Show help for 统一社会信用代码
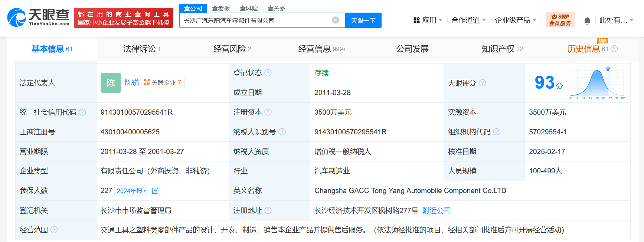 point(82,112)
